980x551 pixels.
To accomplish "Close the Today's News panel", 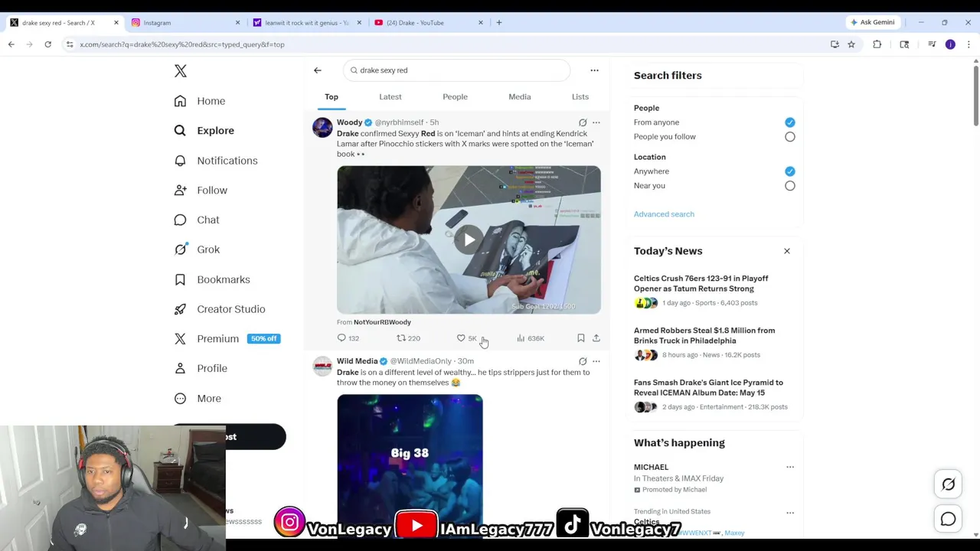I will 786,251.
